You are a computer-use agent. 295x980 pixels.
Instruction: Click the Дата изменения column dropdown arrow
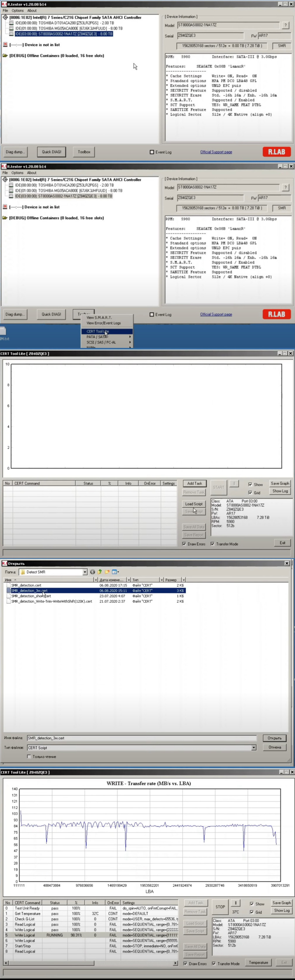[x=129, y=580]
